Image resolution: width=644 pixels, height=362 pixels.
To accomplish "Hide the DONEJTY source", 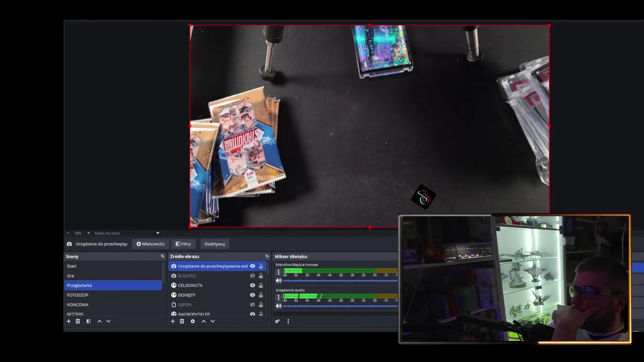I will [253, 295].
